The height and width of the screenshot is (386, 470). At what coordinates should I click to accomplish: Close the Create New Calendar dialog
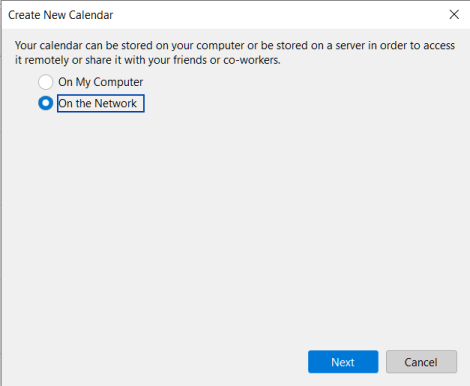click(454, 15)
